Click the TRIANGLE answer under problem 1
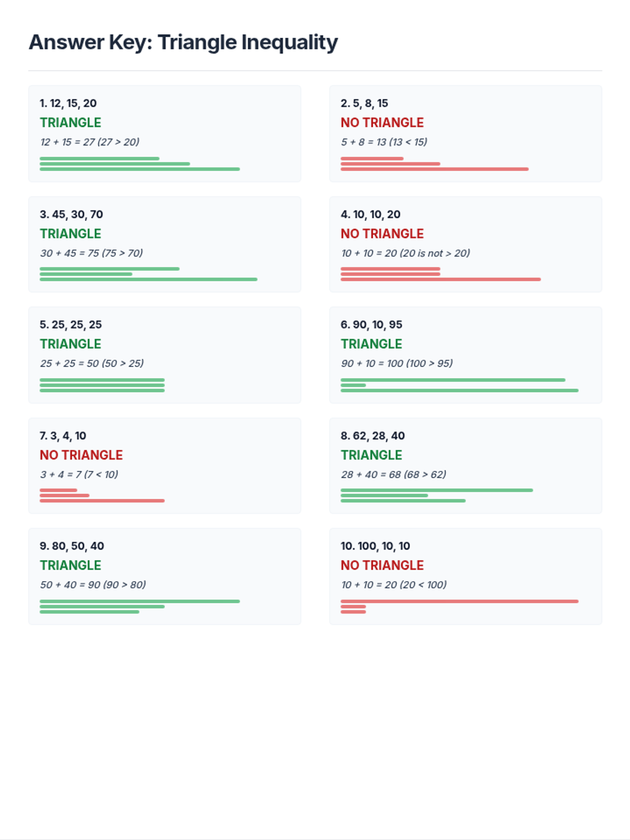 (70, 123)
